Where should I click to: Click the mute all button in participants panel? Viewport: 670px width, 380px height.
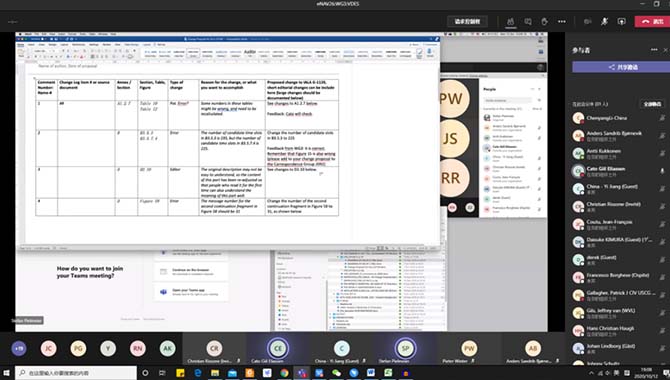coord(652,104)
